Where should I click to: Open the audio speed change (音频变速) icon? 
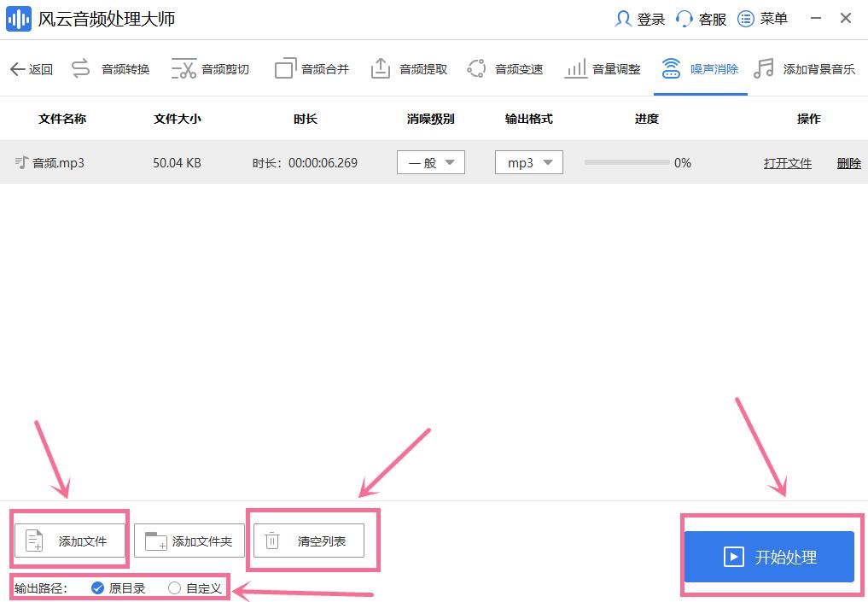pyautogui.click(x=477, y=69)
